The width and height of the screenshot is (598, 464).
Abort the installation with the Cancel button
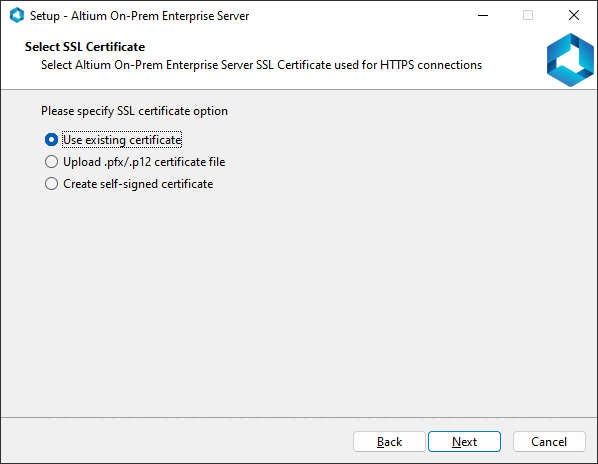(549, 442)
